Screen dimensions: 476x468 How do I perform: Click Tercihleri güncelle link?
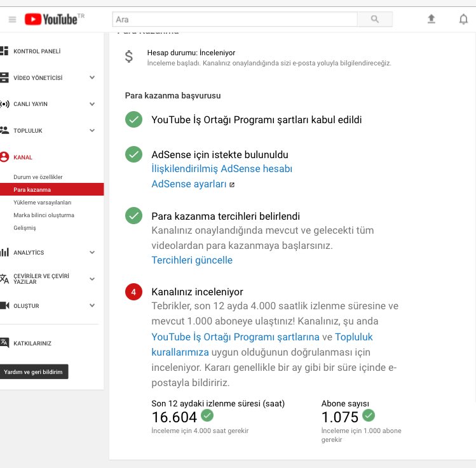[192, 260]
